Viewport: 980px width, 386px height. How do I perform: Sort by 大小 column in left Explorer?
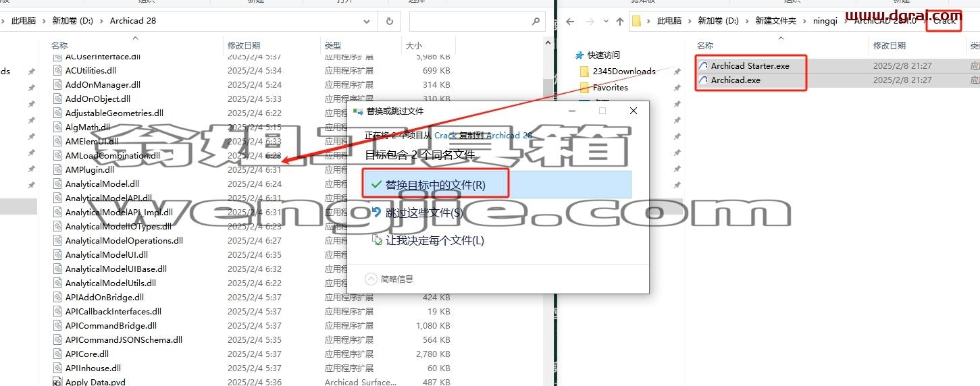tap(413, 45)
